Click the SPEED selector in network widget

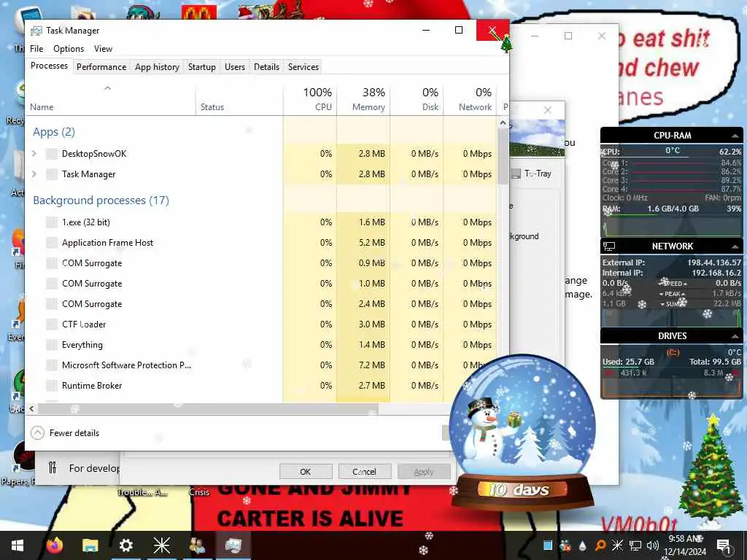[673, 284]
